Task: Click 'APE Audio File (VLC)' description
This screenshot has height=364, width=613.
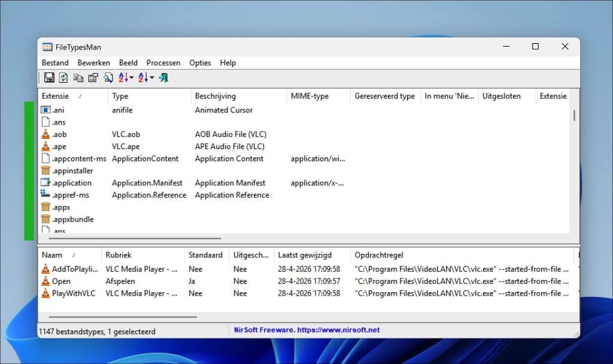Action: [230, 146]
